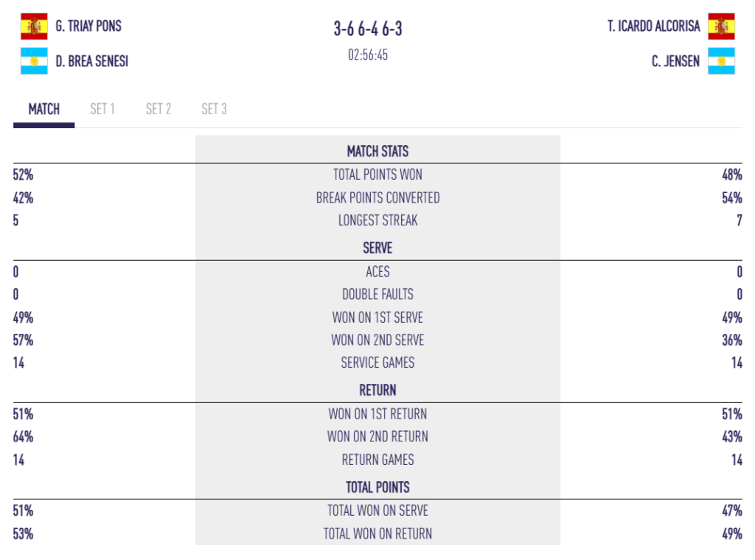
Task: Click the SERVE section header
Action: pos(377,248)
